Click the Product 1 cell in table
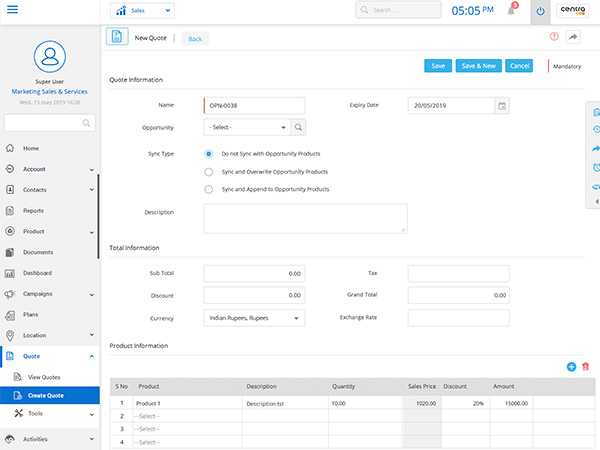This screenshot has height=450, width=600. point(188,403)
